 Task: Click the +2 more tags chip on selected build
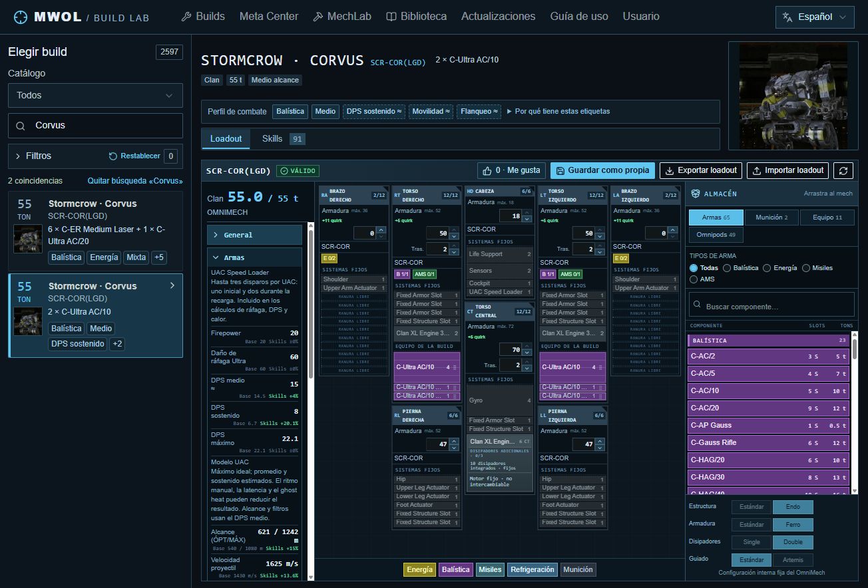point(117,344)
